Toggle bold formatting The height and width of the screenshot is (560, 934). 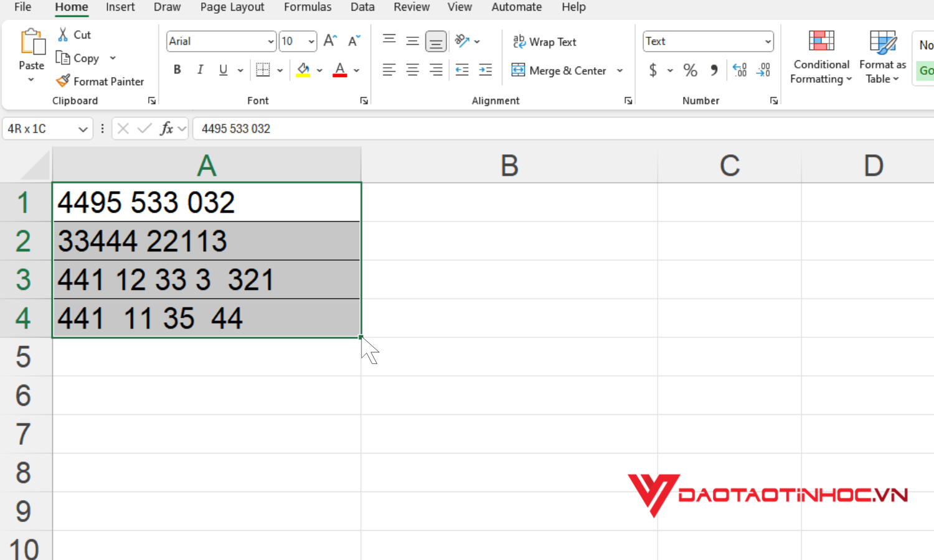(177, 70)
